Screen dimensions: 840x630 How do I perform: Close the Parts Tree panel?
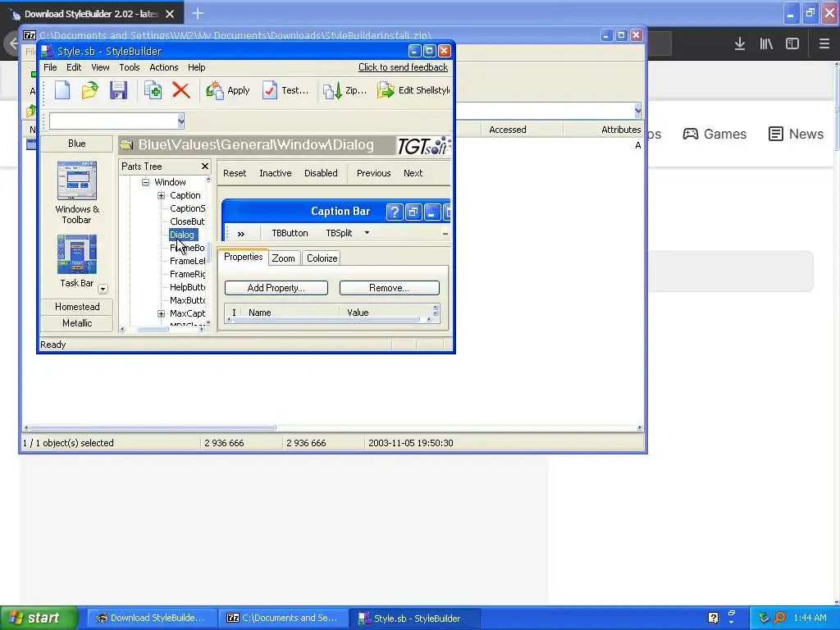pyautogui.click(x=204, y=166)
